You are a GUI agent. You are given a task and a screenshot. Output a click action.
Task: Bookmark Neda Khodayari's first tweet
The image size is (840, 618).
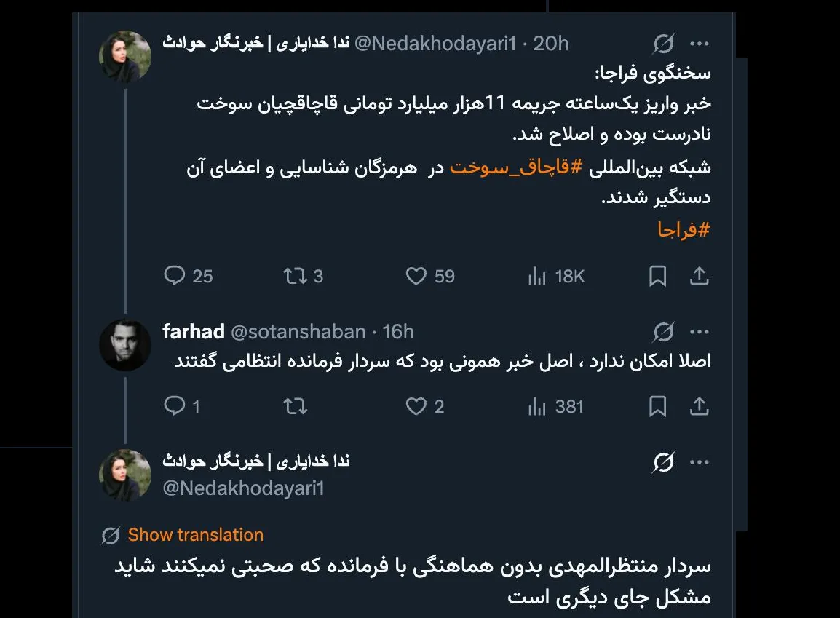[x=657, y=277]
